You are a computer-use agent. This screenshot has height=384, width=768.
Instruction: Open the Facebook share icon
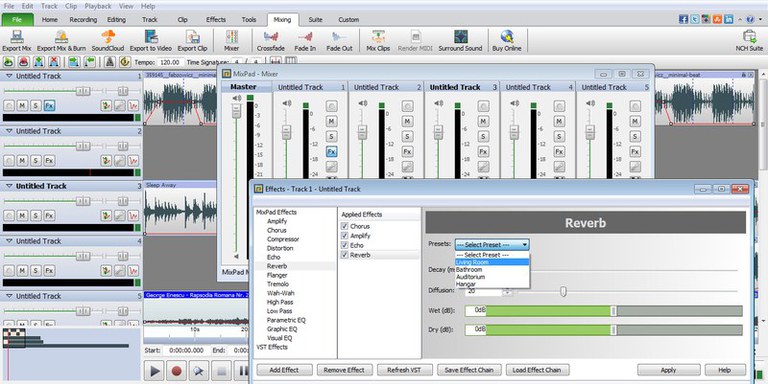coord(684,20)
